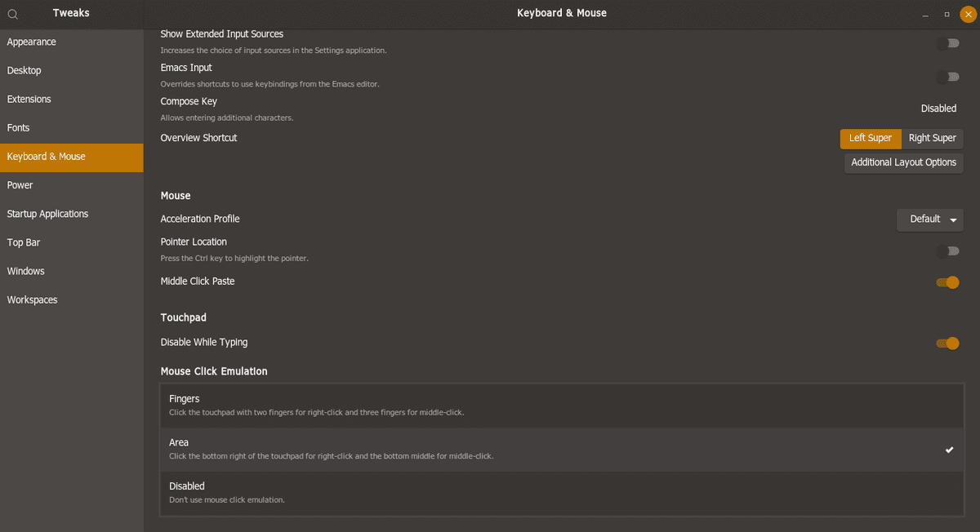Select Right Super for Overview Shortcut
980x532 pixels.
pos(933,139)
